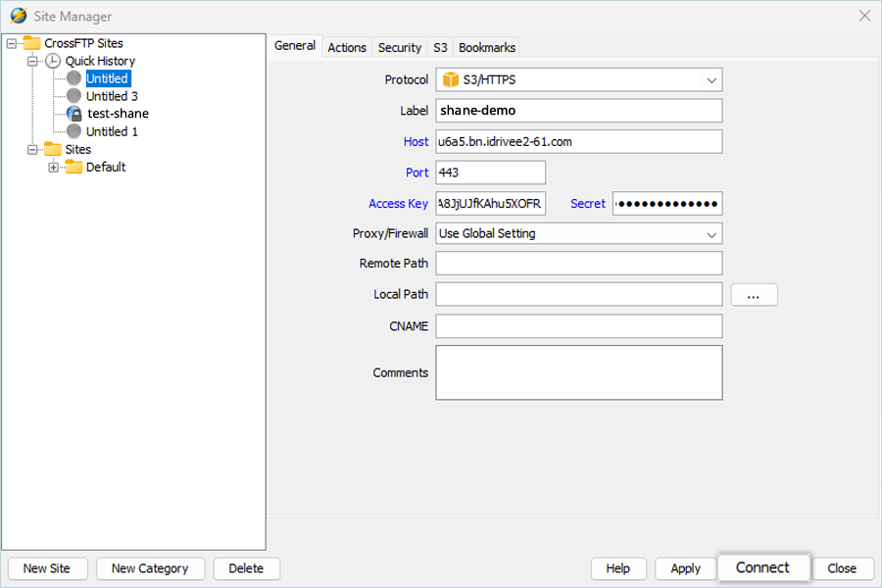Open the Protocol dropdown arrow
Viewport: 882px width, 588px height.
(711, 80)
